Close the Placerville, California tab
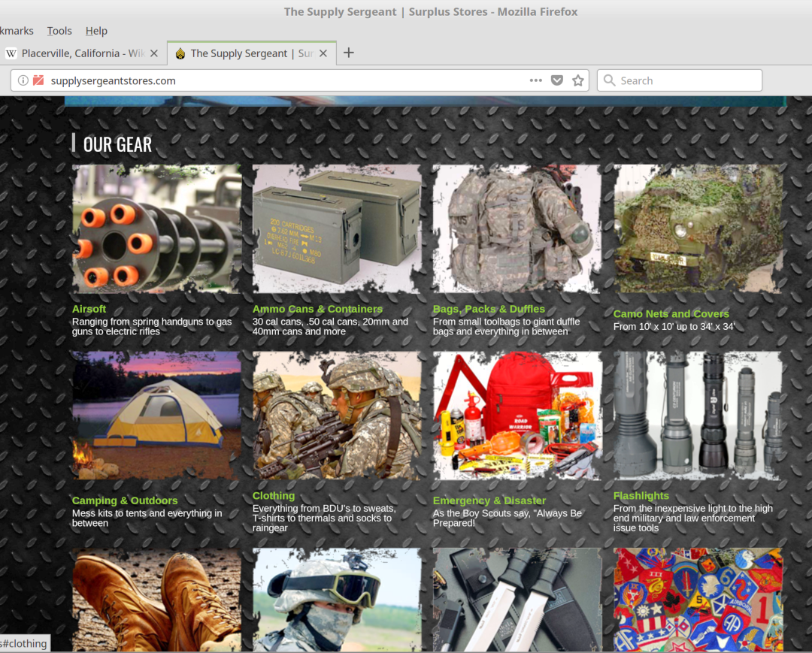812x653 pixels. [154, 53]
